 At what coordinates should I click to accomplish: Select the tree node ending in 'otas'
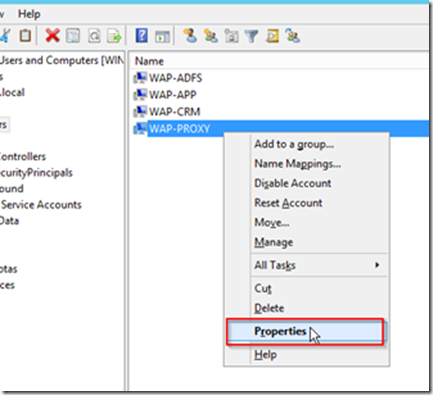click(8, 269)
